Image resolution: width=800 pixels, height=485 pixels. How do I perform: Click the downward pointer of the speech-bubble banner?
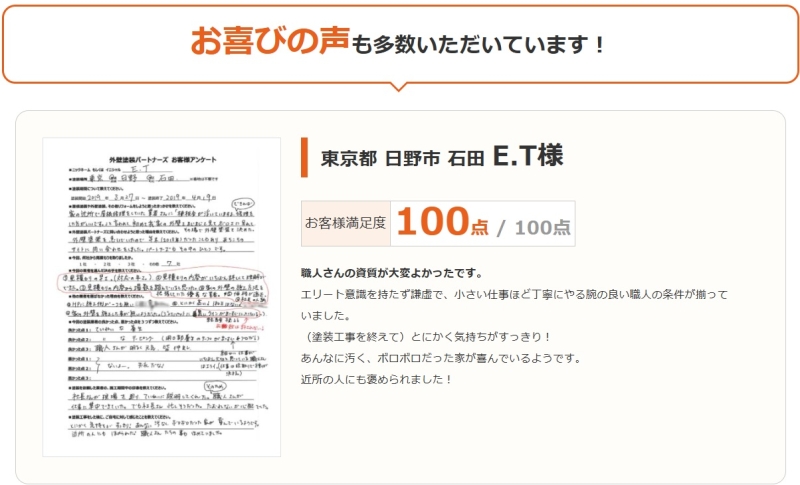pyautogui.click(x=399, y=86)
